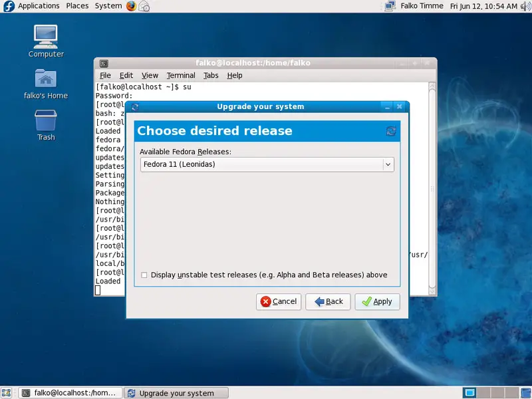Open the Applications menu

[x=39, y=6]
